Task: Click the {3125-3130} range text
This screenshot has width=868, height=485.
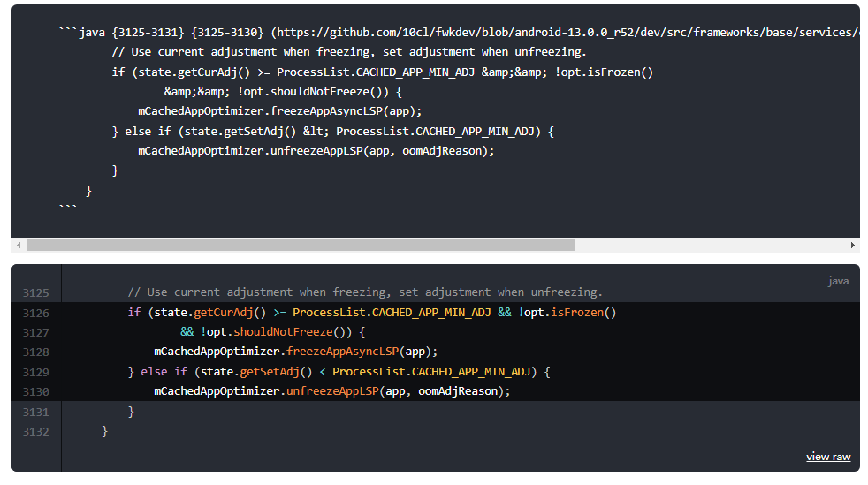Action: tap(227, 32)
